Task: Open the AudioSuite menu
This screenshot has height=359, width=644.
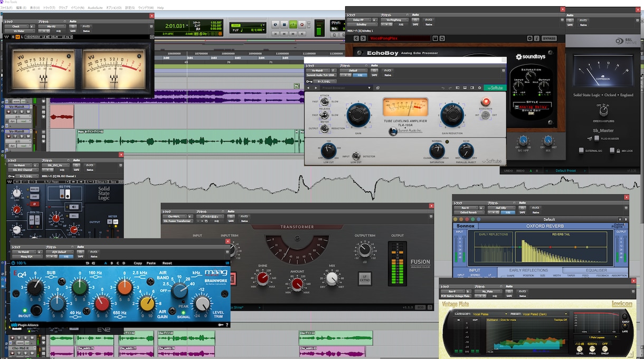Action: click(95, 8)
